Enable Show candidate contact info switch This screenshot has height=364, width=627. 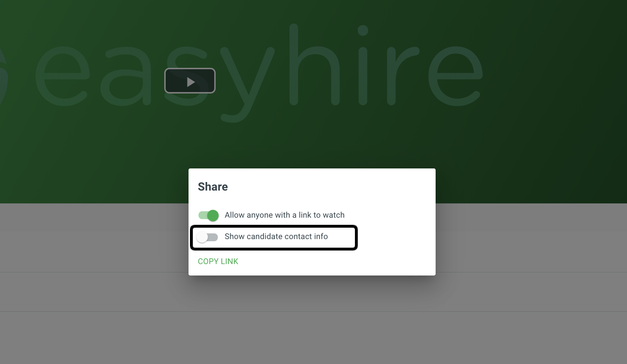pos(207,237)
